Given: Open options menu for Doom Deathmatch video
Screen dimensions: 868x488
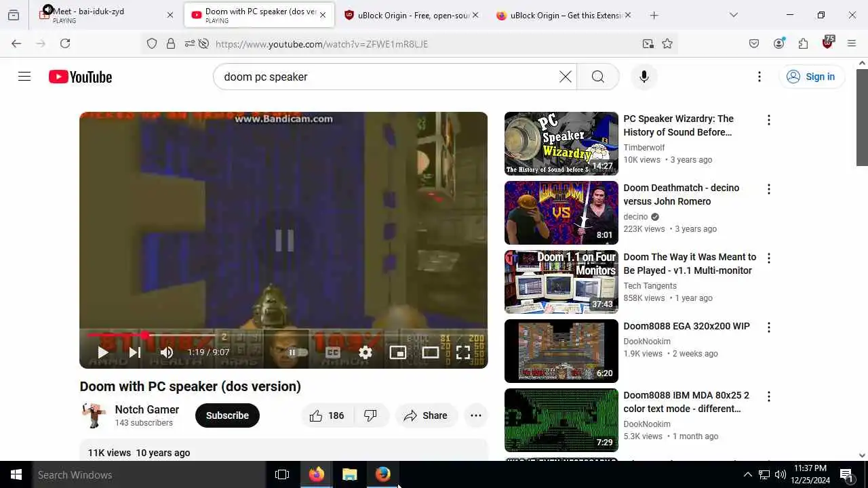Looking at the screenshot, I should [768, 189].
